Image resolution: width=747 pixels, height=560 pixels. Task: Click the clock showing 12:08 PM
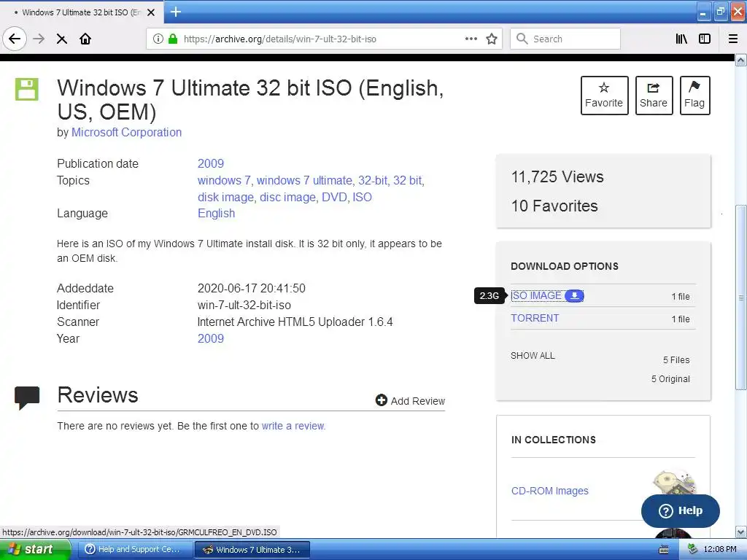[720, 549]
